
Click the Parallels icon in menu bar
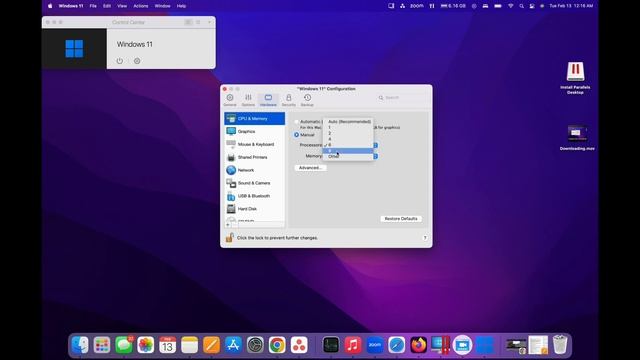(432, 6)
